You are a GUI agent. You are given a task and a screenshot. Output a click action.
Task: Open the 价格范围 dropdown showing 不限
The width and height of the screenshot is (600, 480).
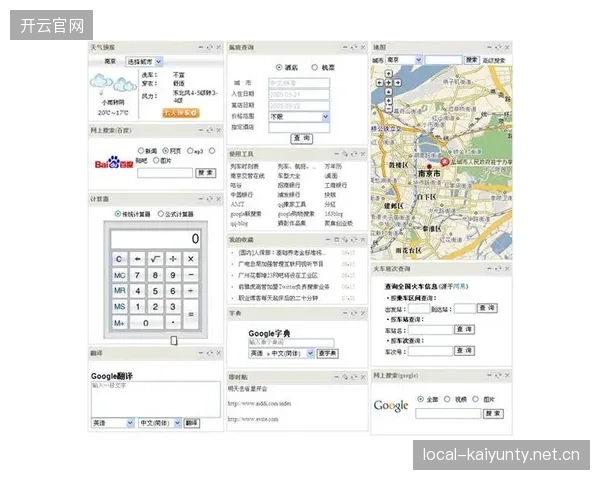[299, 117]
